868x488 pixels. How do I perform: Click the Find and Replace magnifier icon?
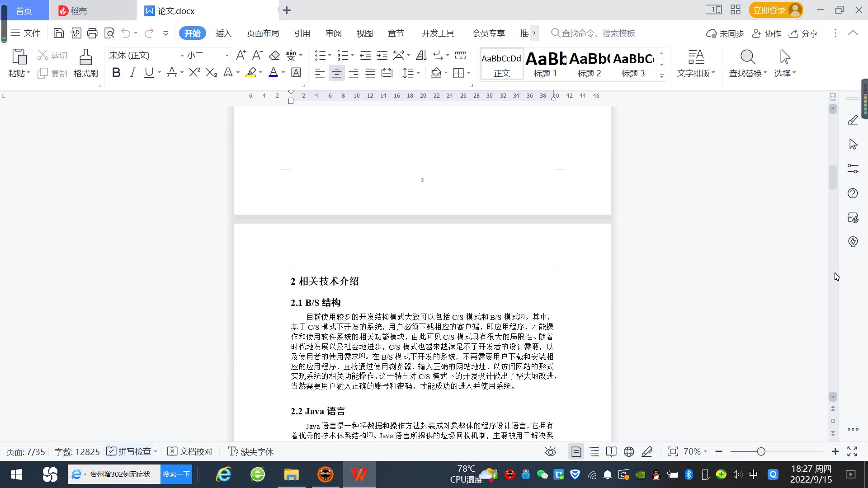[x=748, y=57]
